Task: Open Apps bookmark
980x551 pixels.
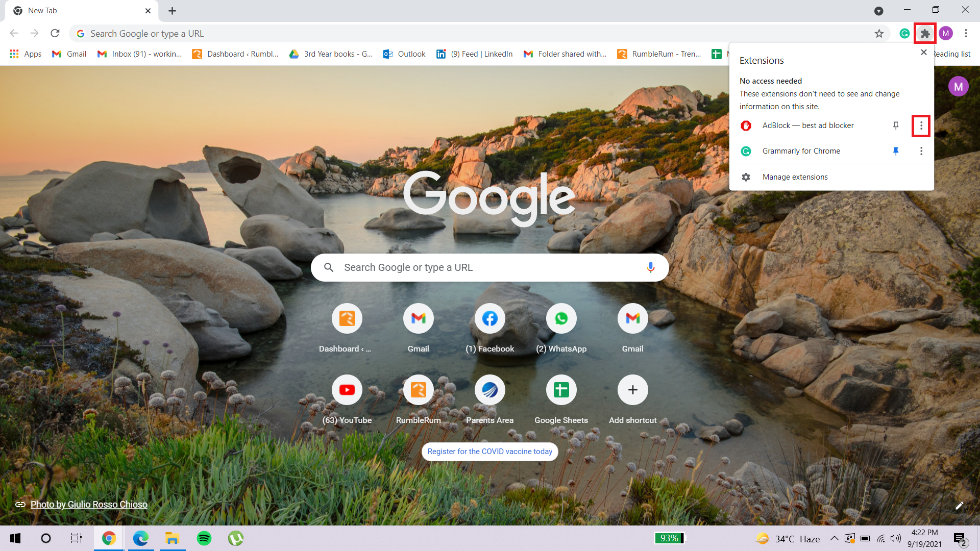Action: [x=26, y=54]
